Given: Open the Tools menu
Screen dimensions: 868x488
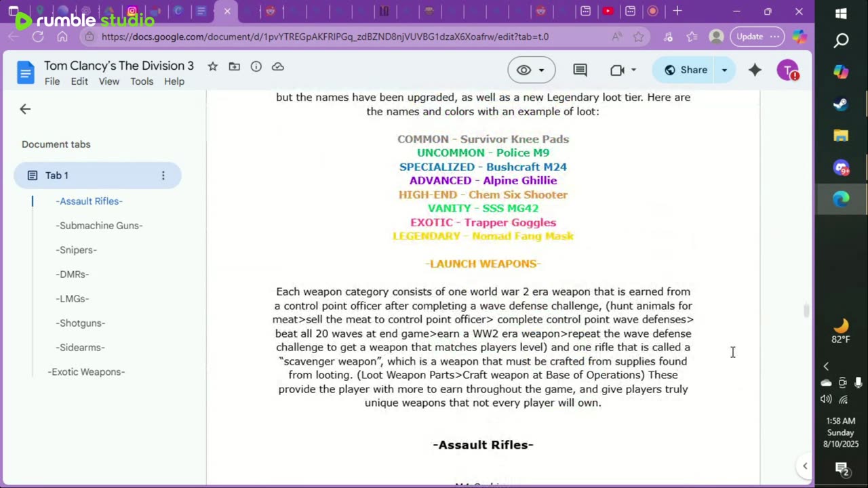Looking at the screenshot, I should (x=142, y=81).
